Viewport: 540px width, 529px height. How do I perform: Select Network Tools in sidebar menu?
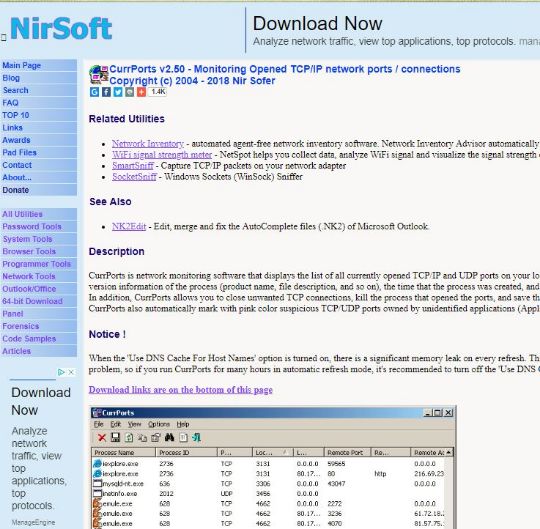pos(29,276)
